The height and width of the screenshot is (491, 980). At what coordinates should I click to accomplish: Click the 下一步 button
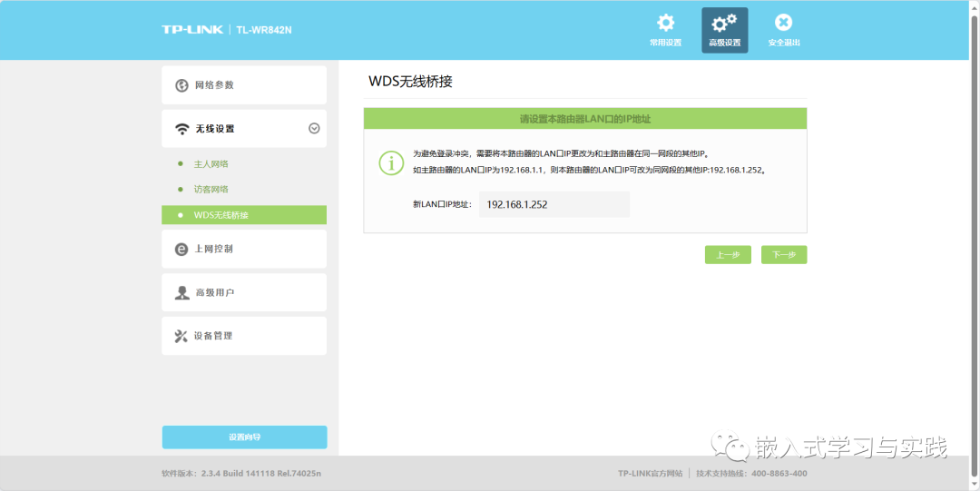[x=784, y=254]
